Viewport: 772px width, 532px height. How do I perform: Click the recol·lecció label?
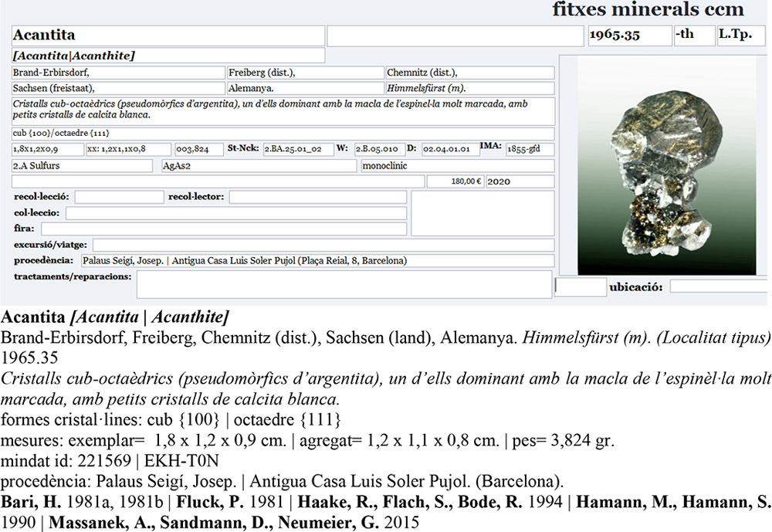pyautogui.click(x=42, y=197)
